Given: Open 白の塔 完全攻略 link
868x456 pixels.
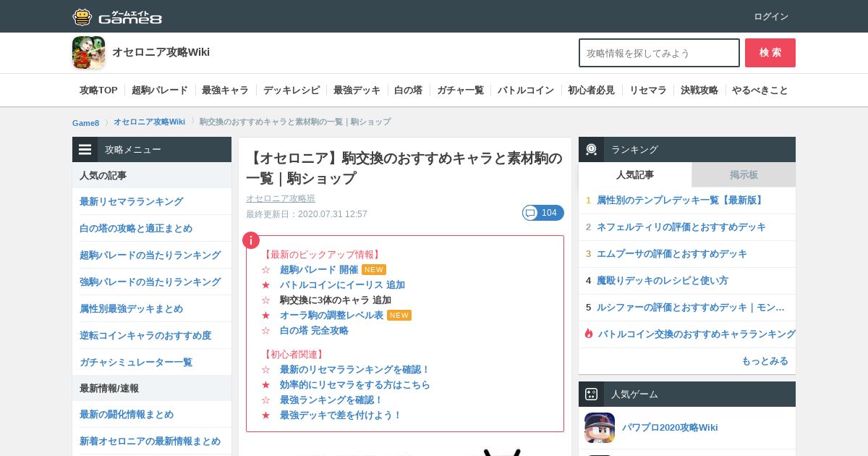Looking at the screenshot, I should coord(314,330).
